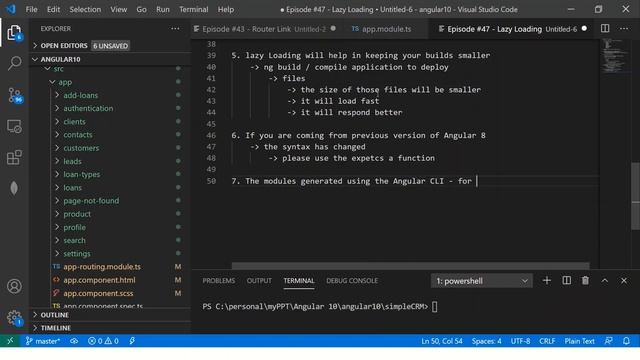Expand the TIMELINE section

(x=110, y=328)
